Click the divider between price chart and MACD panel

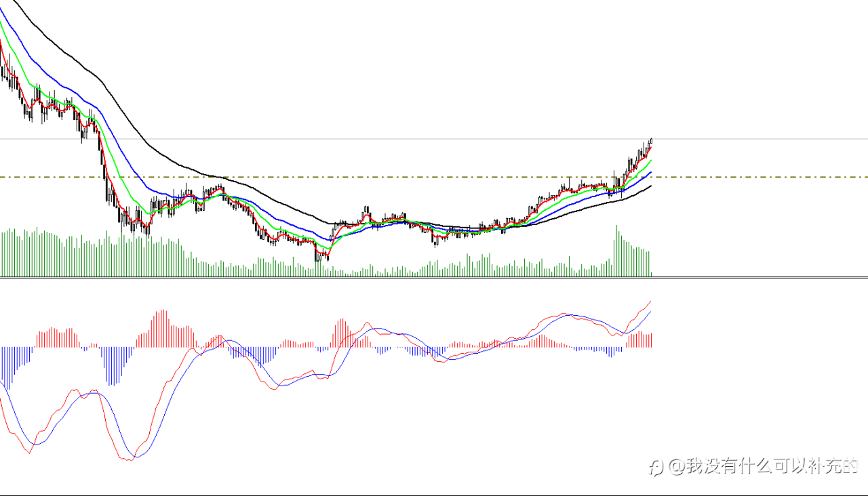tap(434, 277)
